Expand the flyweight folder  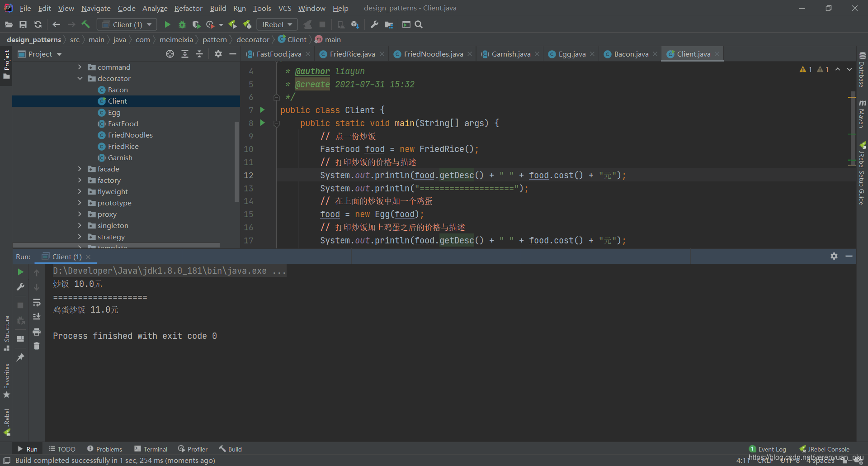coord(80,191)
